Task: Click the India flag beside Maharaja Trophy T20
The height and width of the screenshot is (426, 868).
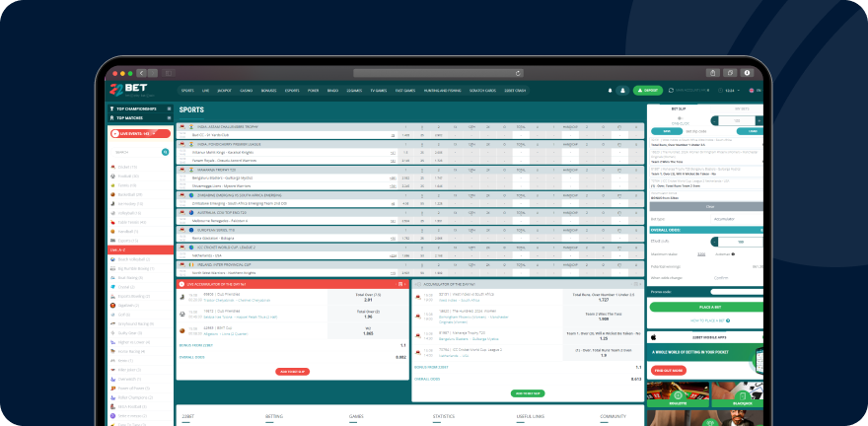Action: (x=191, y=170)
